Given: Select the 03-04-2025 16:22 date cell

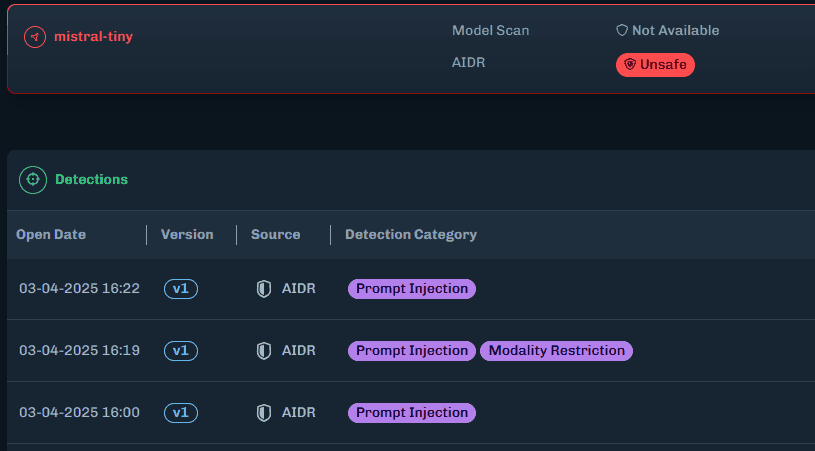Looking at the screenshot, I should pos(80,288).
